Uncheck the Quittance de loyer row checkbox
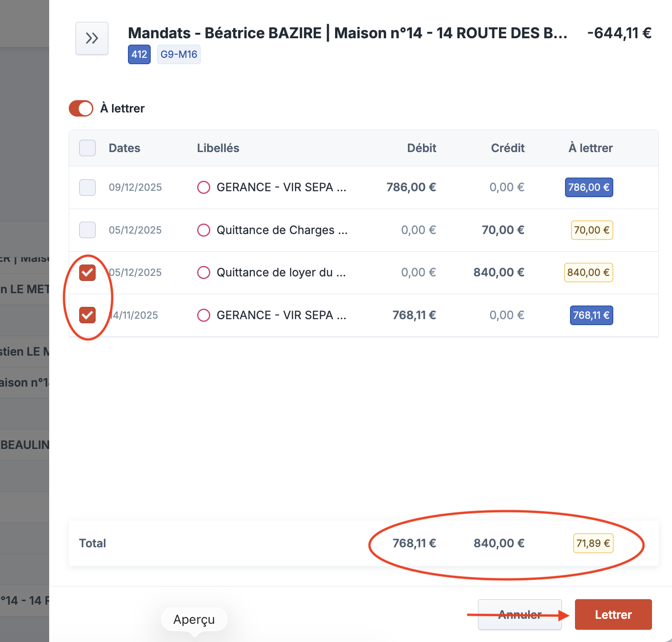This screenshot has width=672, height=642. click(x=87, y=273)
